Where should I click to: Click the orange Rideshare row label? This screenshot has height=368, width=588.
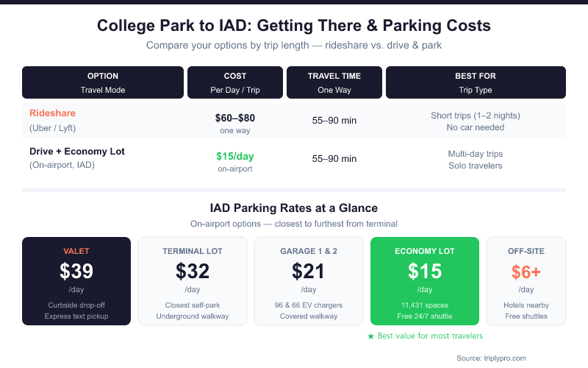tap(52, 113)
